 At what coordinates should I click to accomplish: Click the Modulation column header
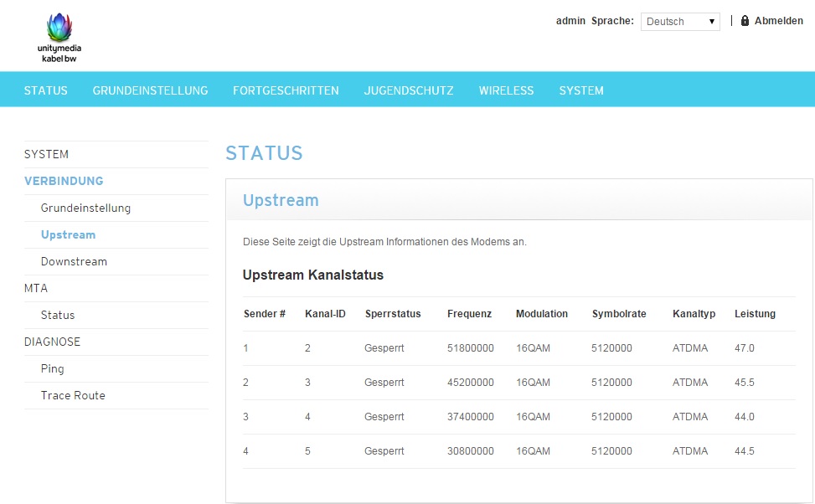(x=542, y=314)
